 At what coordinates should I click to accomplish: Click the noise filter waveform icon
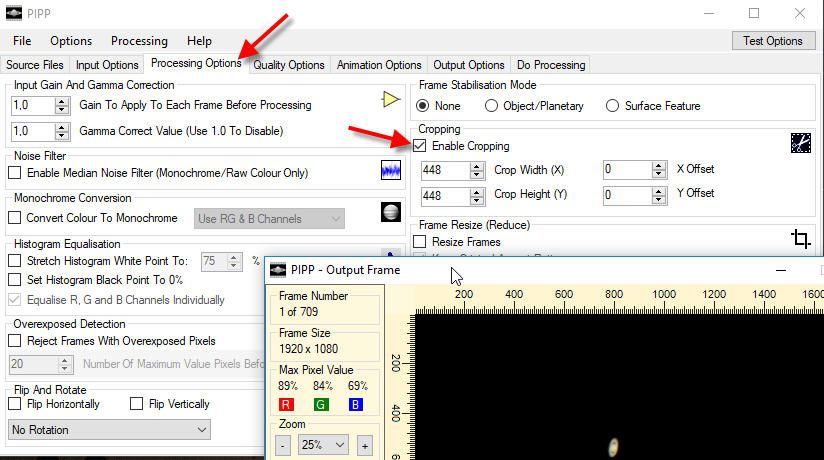(390, 171)
